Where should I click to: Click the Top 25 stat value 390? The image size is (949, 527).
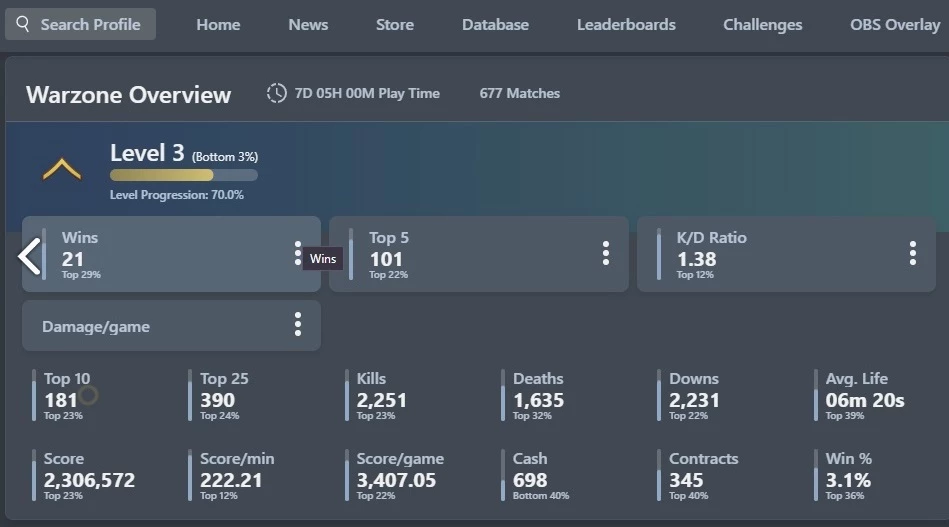[x=217, y=400]
